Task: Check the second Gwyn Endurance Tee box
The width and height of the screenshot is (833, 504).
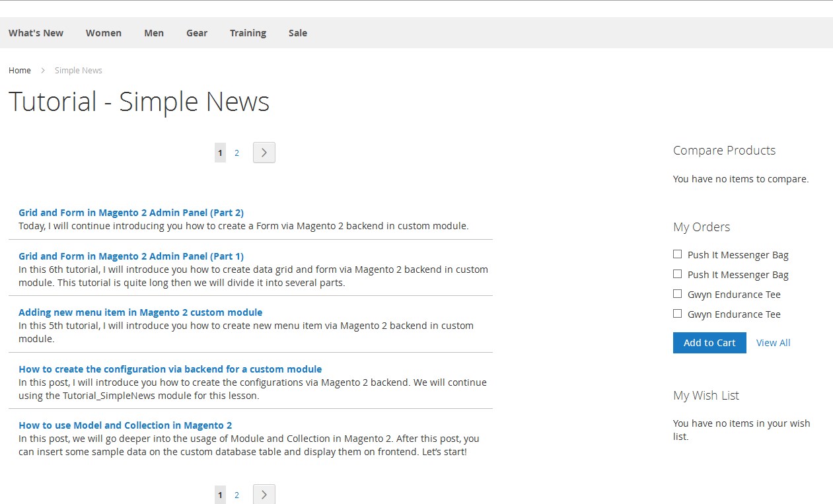Action: [x=677, y=314]
